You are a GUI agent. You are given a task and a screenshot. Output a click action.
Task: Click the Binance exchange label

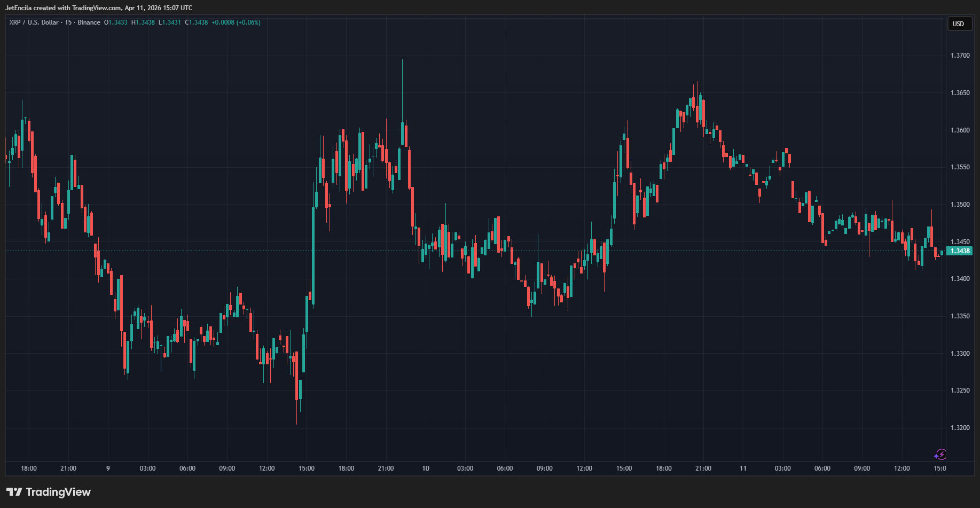click(x=89, y=22)
